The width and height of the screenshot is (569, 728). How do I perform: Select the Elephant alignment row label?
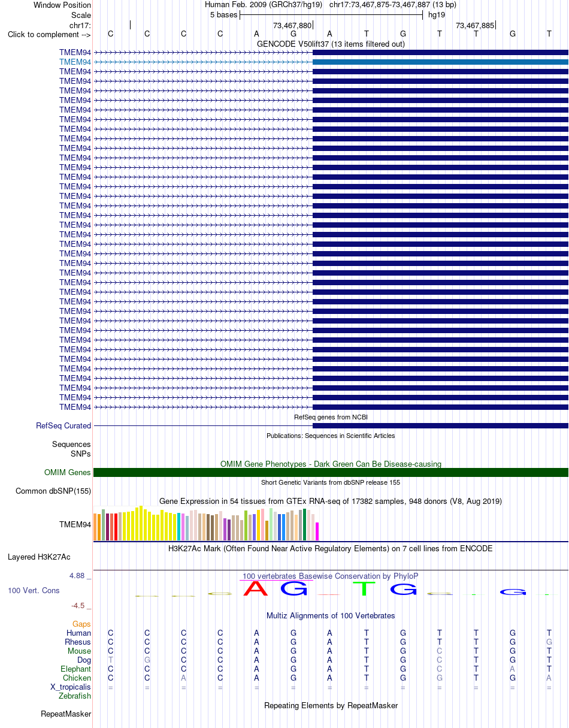pos(76,669)
